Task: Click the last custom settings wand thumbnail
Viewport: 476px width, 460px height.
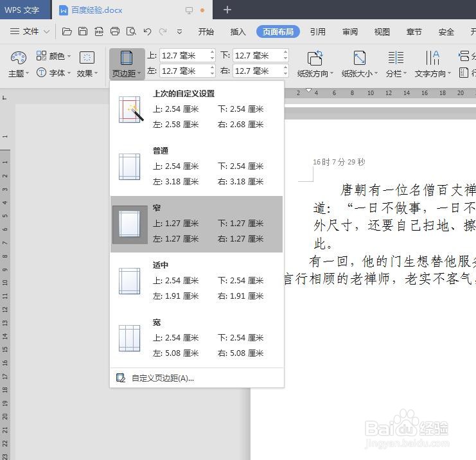Action: pos(130,110)
